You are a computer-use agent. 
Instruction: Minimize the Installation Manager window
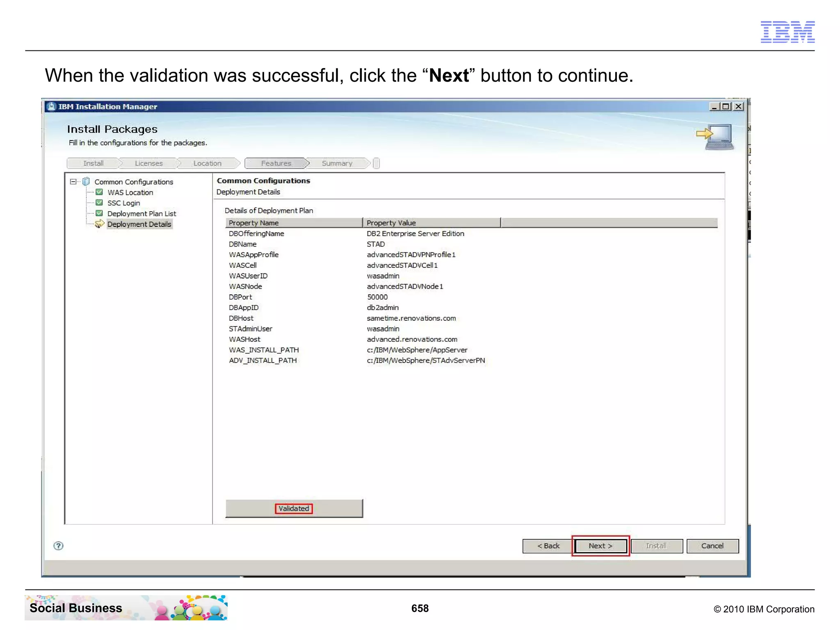[714, 107]
